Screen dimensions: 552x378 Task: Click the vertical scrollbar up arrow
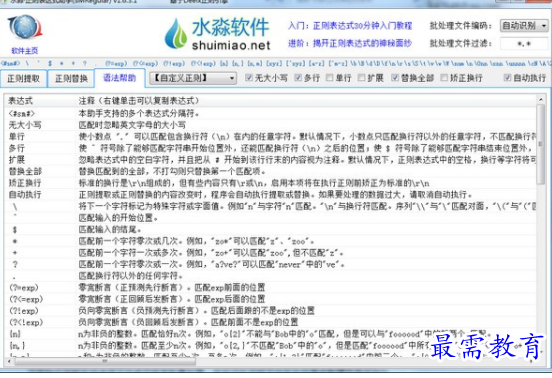click(540, 100)
